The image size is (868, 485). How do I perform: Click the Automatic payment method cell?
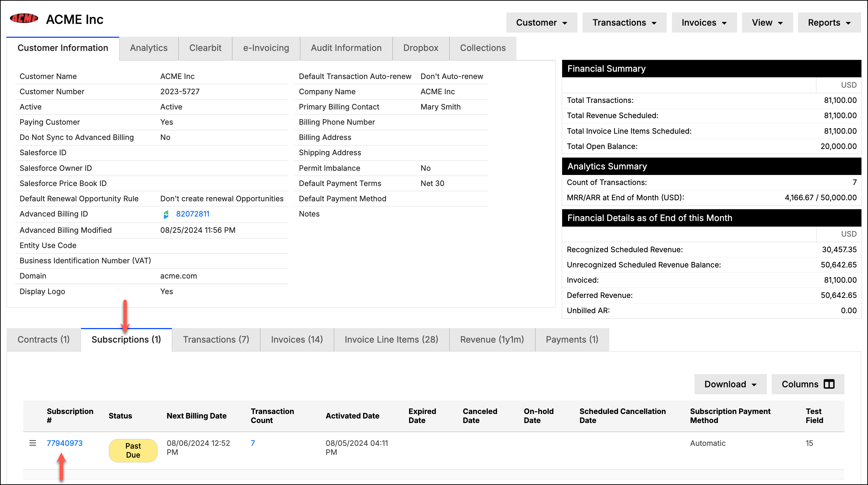click(708, 443)
